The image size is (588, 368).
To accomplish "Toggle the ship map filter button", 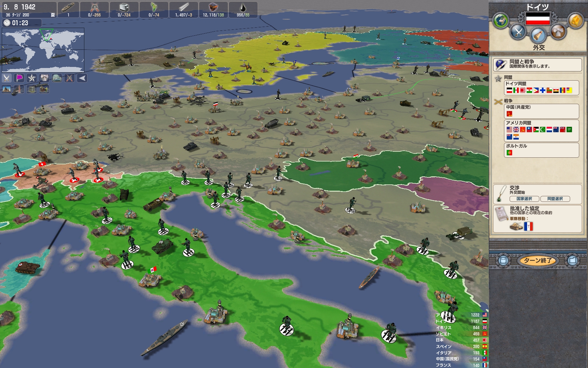I will point(57,78).
